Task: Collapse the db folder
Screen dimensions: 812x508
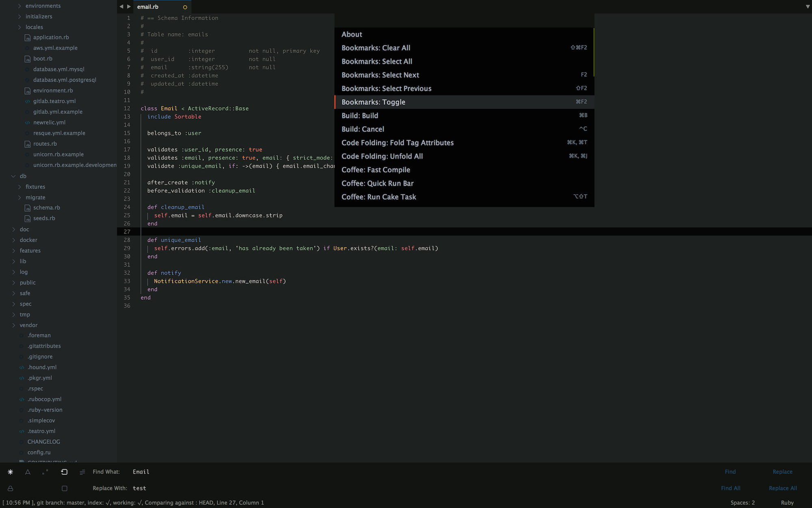Action: point(13,176)
